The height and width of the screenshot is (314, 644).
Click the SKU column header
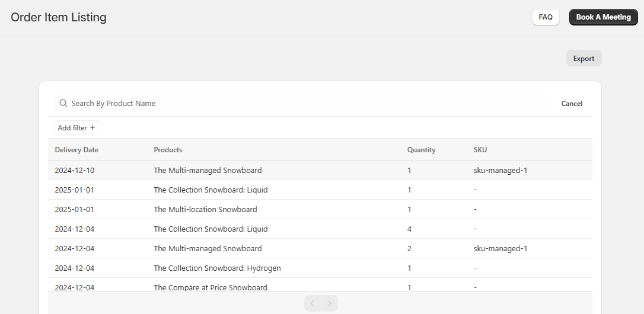point(480,150)
